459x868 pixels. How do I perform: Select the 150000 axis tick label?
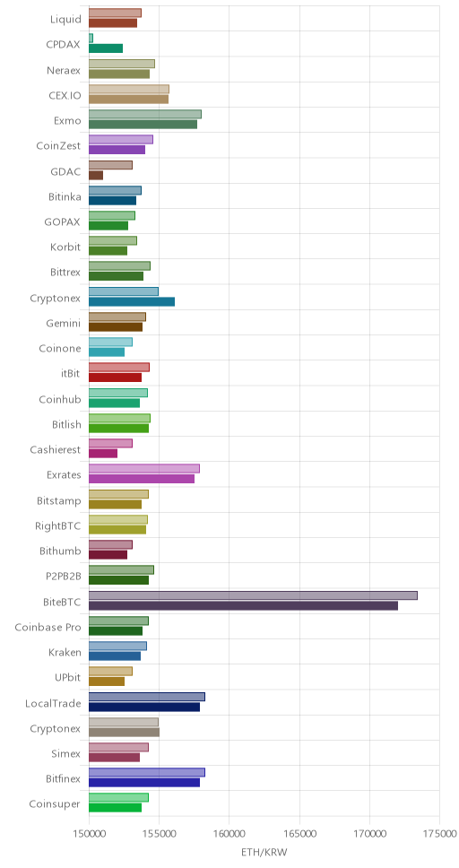pos(89,832)
